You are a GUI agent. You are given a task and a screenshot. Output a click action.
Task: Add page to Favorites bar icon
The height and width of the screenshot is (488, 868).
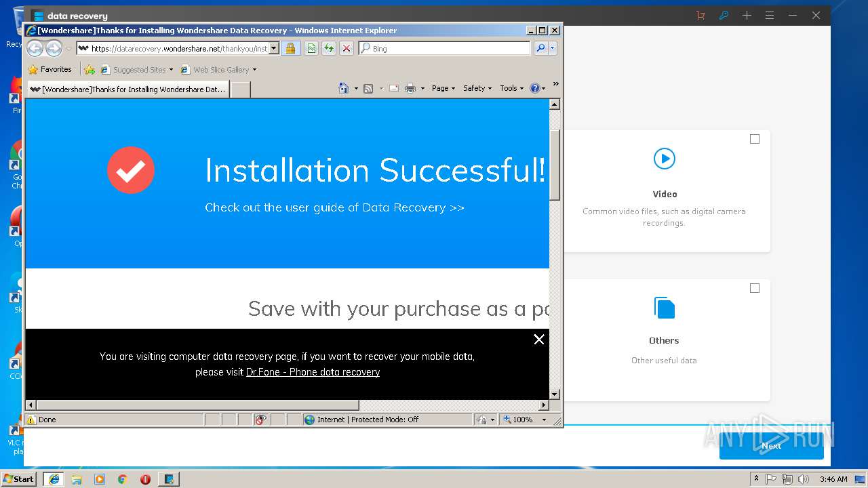click(x=89, y=69)
